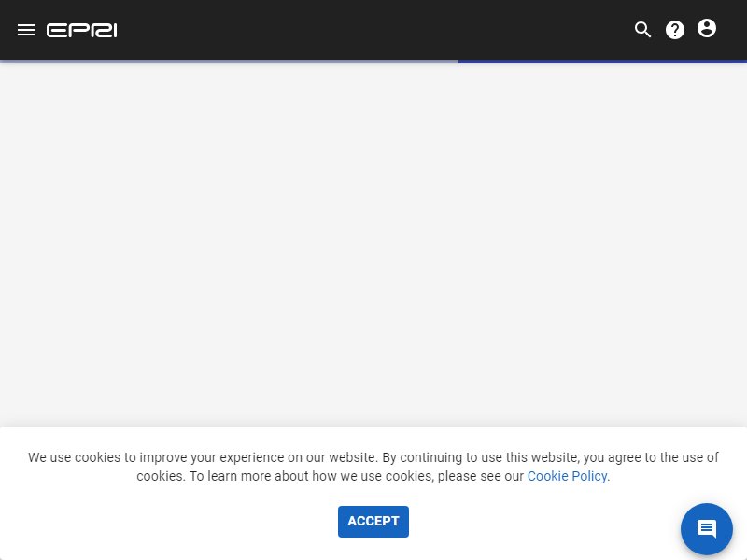The image size is (747, 560).
Task: Open the chat message bubble button
Action: pyautogui.click(x=707, y=528)
